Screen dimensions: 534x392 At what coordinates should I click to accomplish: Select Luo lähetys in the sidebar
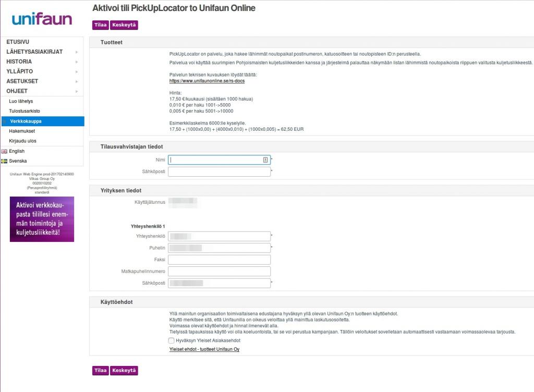[21, 102]
